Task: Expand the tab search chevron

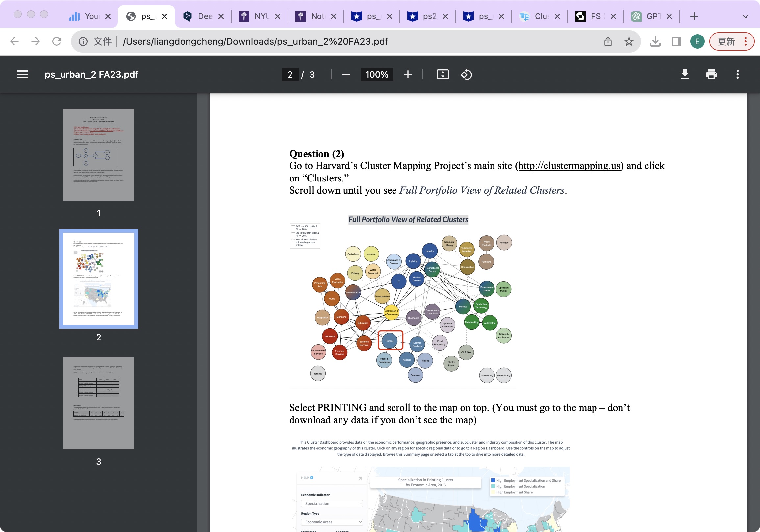Action: [x=745, y=16]
